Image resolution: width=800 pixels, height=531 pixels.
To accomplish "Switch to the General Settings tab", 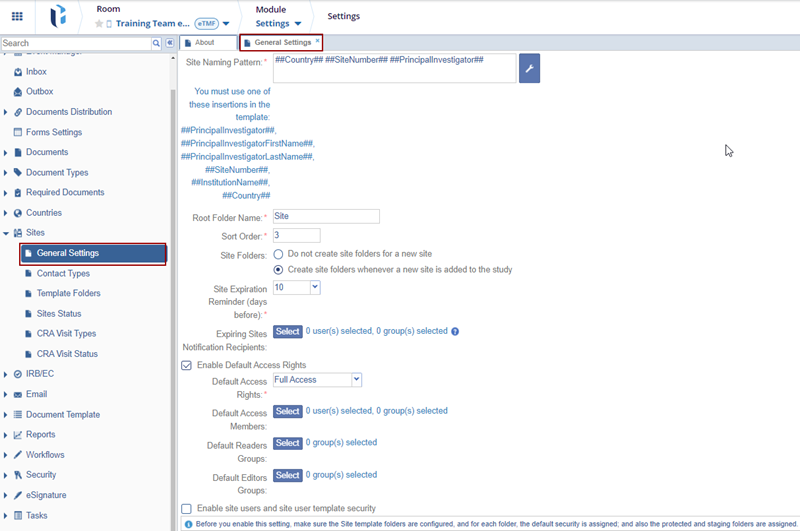I will click(x=282, y=43).
